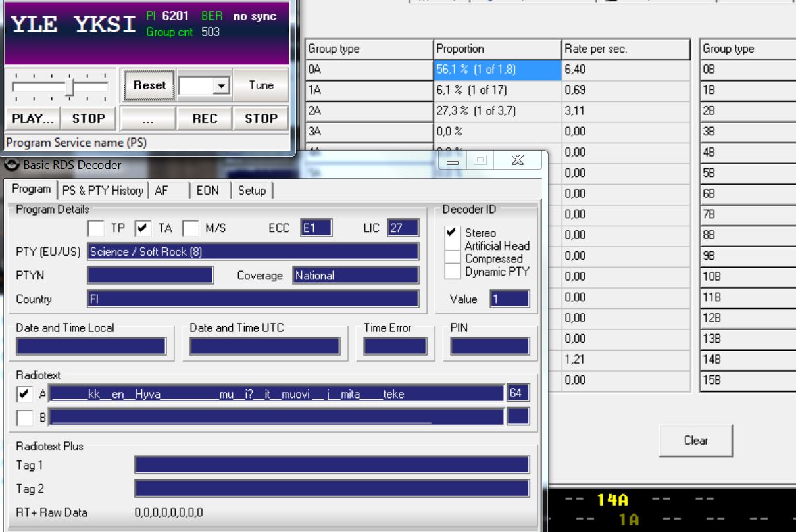Open the EON tab
The width and height of the screenshot is (796, 532).
(207, 190)
